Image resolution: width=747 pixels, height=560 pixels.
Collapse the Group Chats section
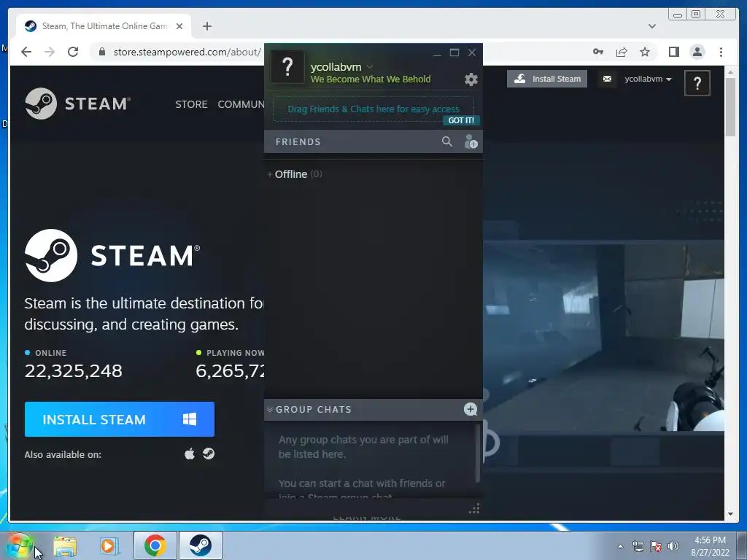click(270, 410)
